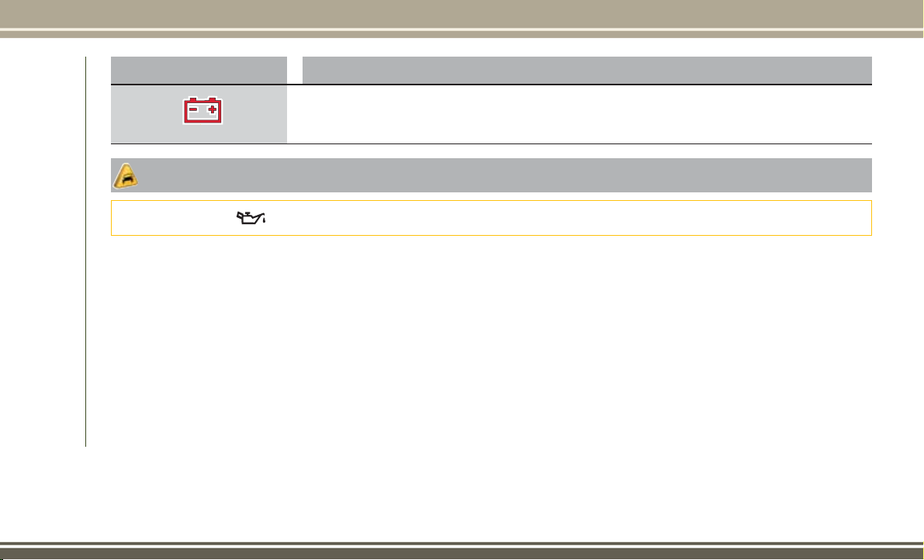This screenshot has height=560, width=924.
Task: Click the black oil can pressure icon
Action: [251, 218]
